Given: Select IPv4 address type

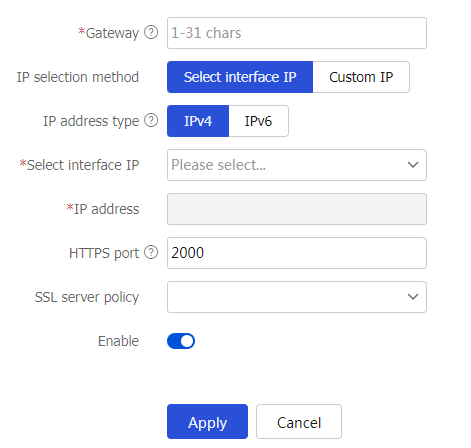Looking at the screenshot, I should pyautogui.click(x=198, y=121).
